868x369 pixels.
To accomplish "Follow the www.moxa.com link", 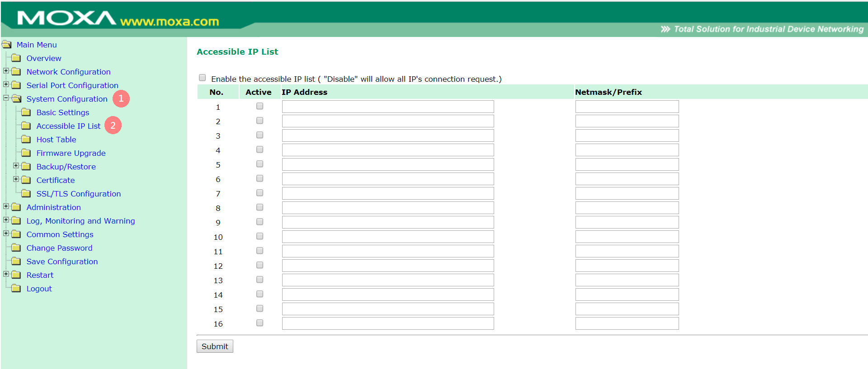I will point(170,22).
